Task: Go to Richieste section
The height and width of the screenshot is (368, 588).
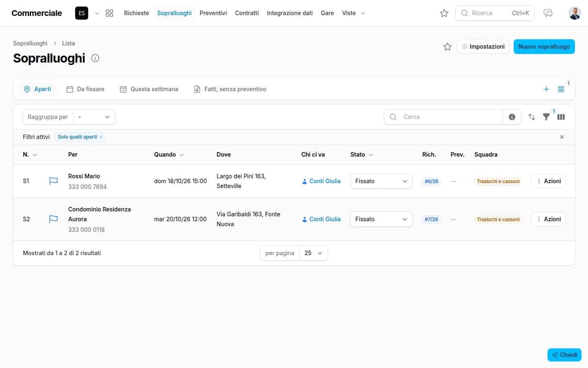Action: [136, 13]
